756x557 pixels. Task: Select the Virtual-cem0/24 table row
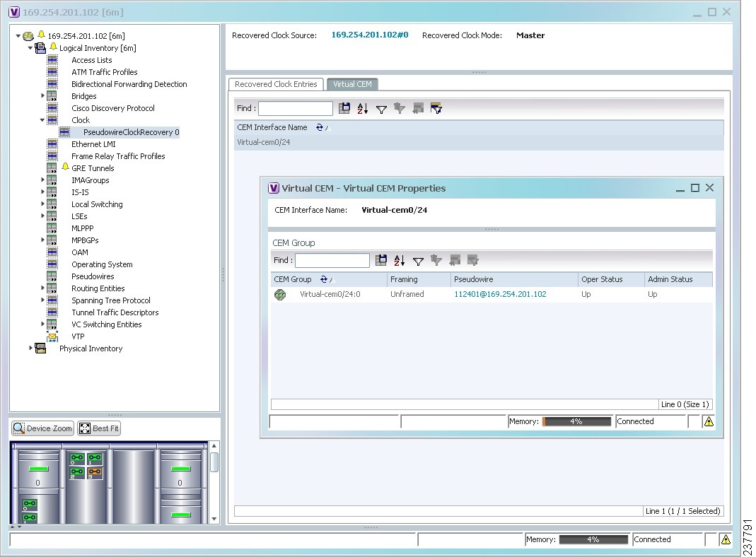click(x=479, y=143)
